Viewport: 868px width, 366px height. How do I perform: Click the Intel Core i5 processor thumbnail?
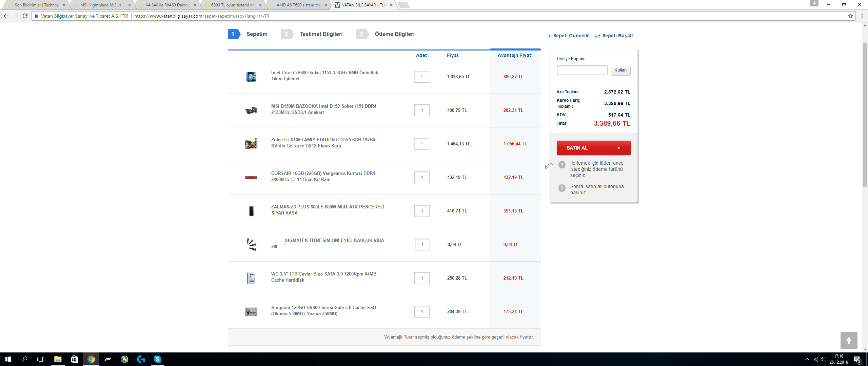pyautogui.click(x=251, y=77)
